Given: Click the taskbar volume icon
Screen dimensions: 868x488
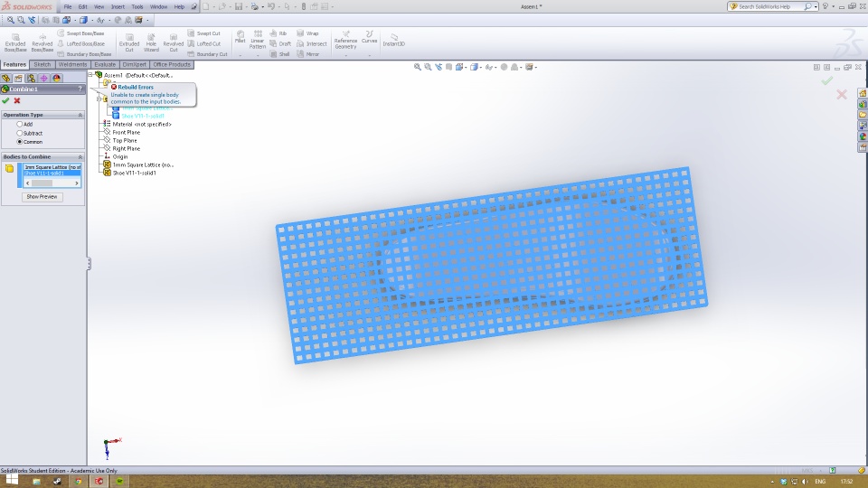Looking at the screenshot, I should point(805,482).
